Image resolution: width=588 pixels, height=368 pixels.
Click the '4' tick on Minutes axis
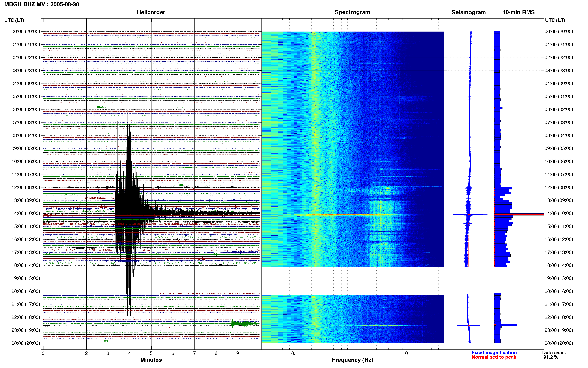130,353
